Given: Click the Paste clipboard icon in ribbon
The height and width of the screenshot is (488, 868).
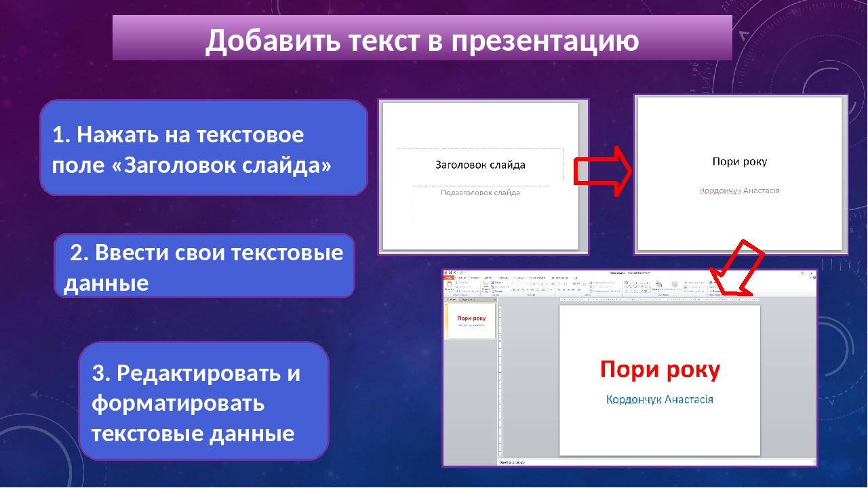Looking at the screenshot, I should click(x=449, y=285).
